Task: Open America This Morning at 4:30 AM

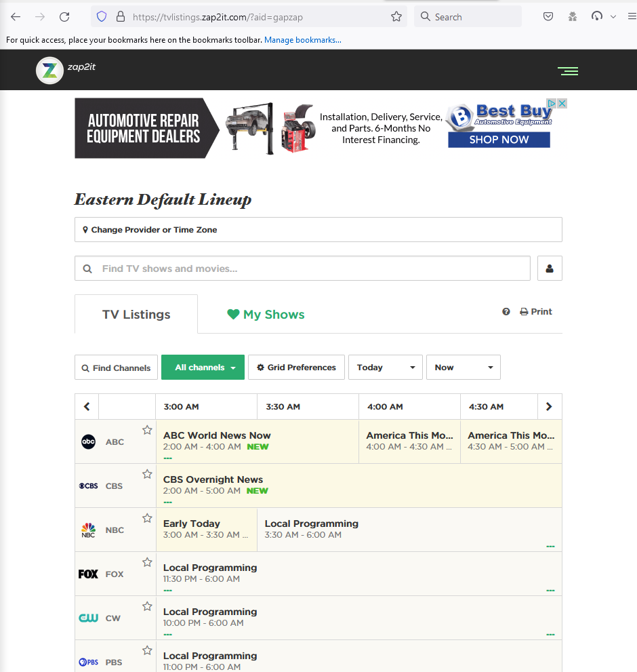Action: 511,442
